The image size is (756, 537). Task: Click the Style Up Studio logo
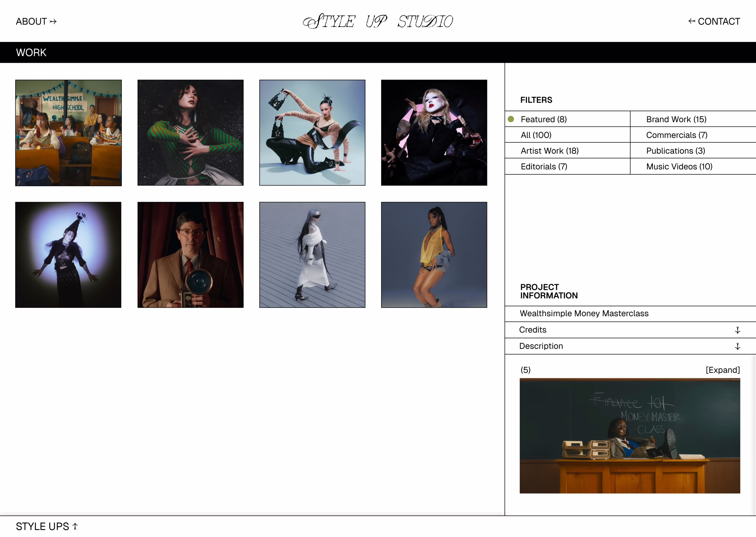tap(378, 22)
